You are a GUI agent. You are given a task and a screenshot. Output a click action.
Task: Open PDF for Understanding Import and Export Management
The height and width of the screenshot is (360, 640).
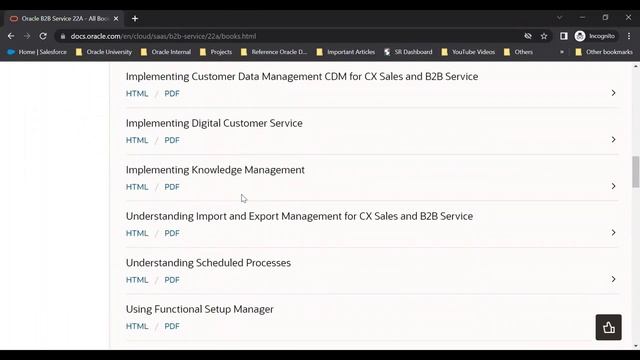172,233
